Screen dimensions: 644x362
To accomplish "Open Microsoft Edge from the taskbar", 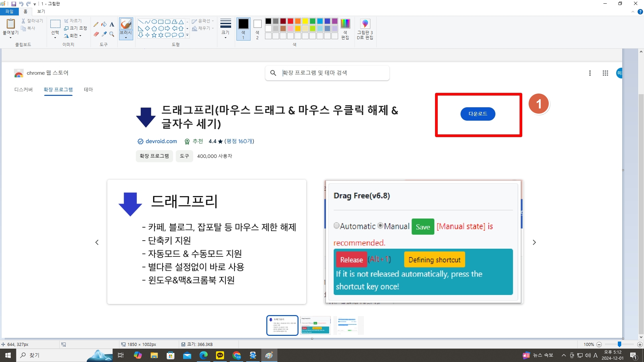I will (204, 355).
